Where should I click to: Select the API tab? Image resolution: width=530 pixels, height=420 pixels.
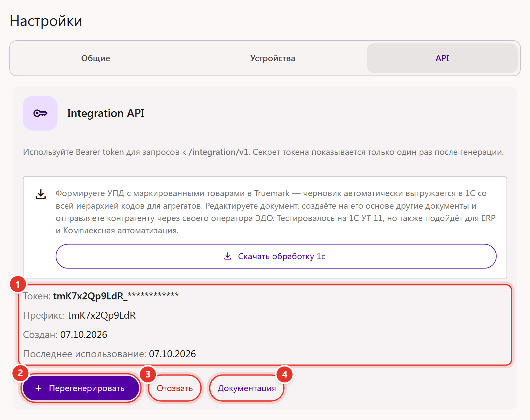[x=442, y=58]
